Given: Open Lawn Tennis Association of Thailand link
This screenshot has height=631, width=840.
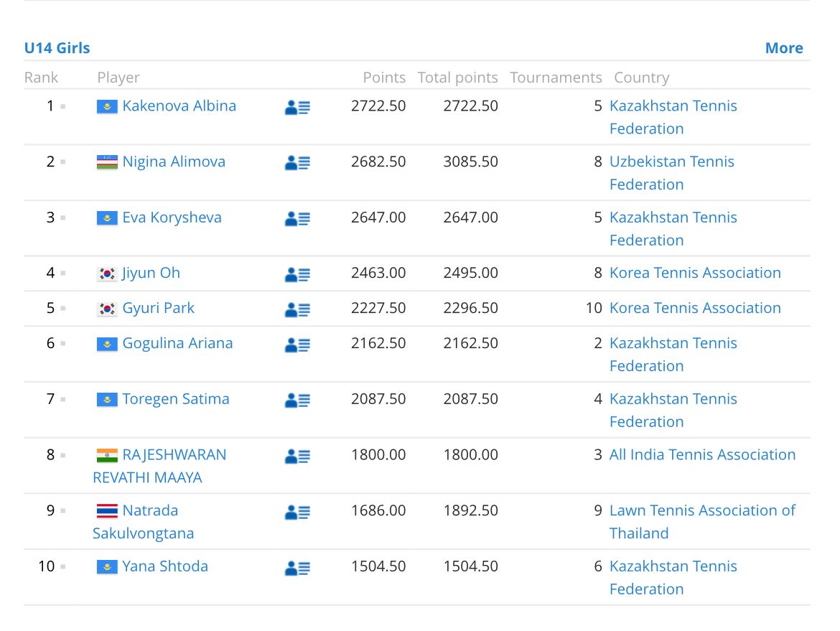Looking at the screenshot, I should pos(702,522).
